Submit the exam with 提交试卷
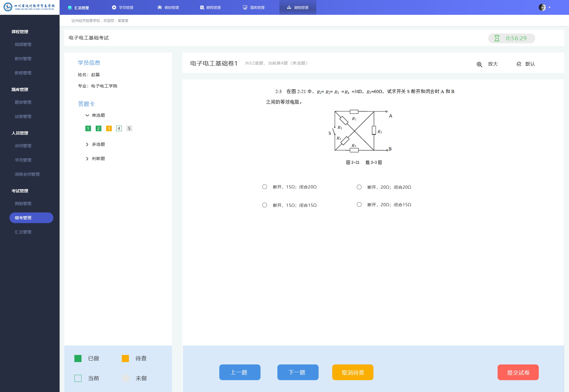Image resolution: width=569 pixels, height=392 pixels. [x=518, y=372]
